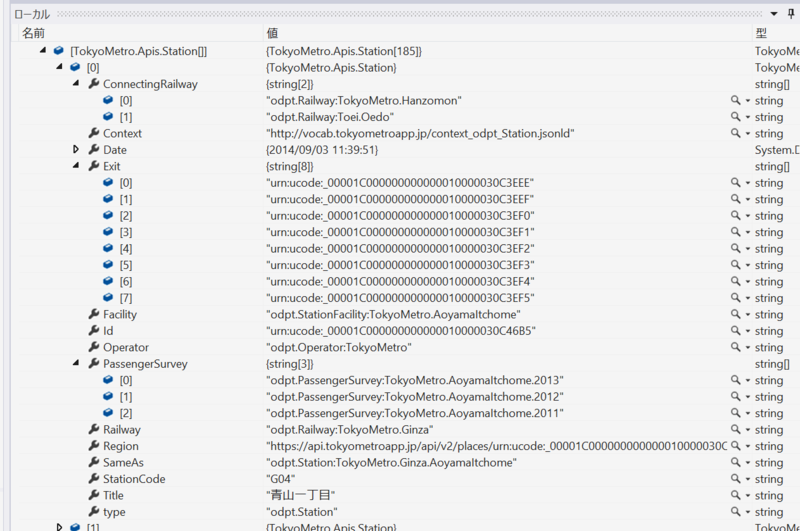800x531 pixels.
Task: Open visualizer dropdown arrow for the Context row
Action: click(x=747, y=134)
